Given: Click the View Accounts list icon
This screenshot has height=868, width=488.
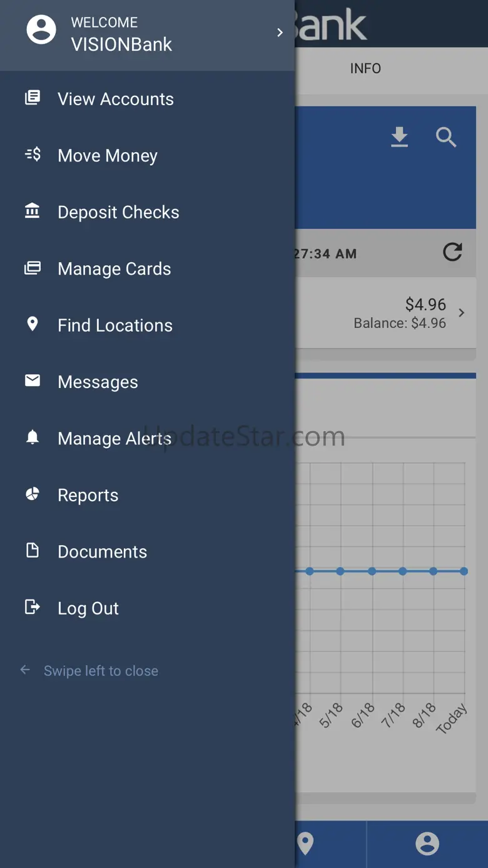Looking at the screenshot, I should click(x=33, y=97).
